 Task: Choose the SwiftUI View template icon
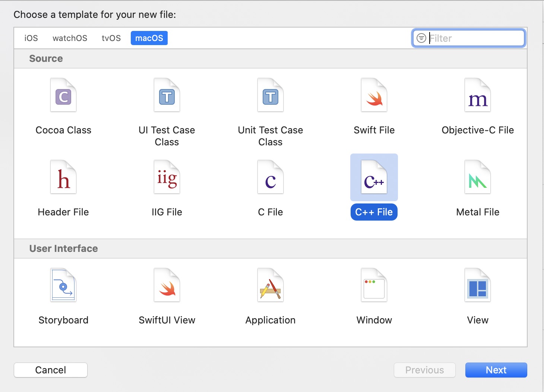(x=167, y=285)
